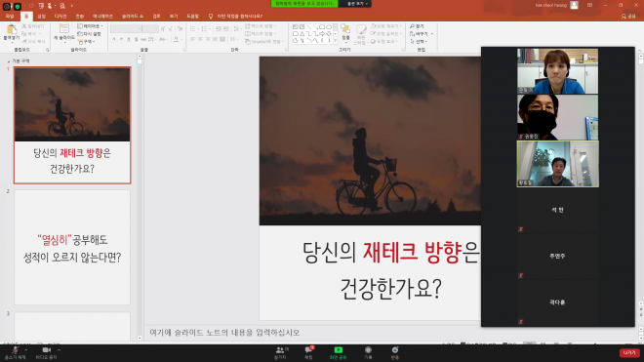Screen dimensions: 644x362
Task: Open the reactions icon in Zoom
Action: point(395,352)
